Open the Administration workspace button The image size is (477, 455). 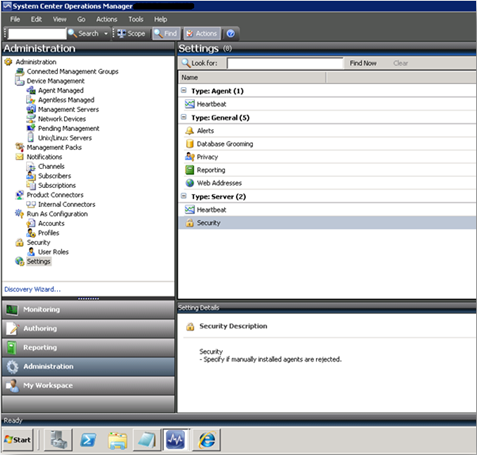tap(88, 367)
